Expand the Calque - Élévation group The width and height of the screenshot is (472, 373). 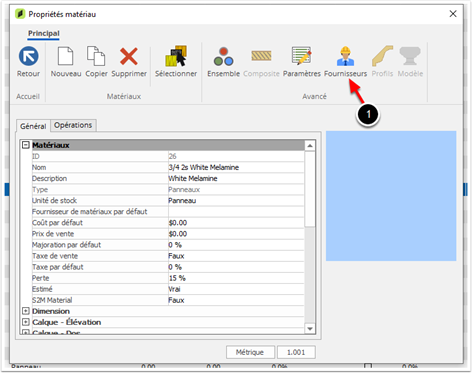click(x=26, y=322)
